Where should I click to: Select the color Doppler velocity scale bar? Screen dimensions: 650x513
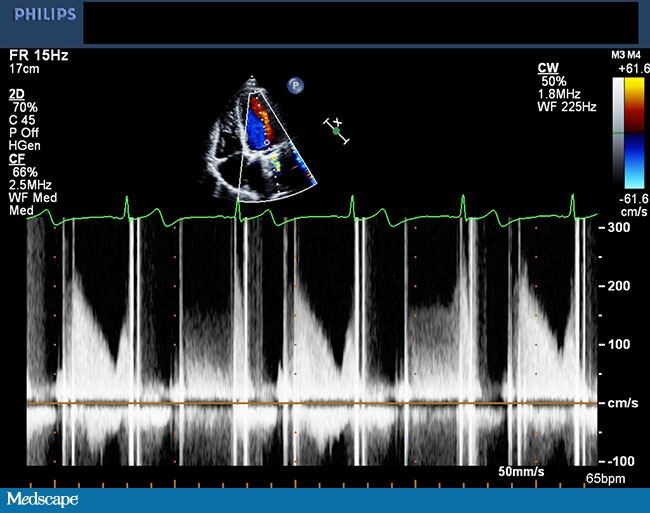pyautogui.click(x=634, y=133)
